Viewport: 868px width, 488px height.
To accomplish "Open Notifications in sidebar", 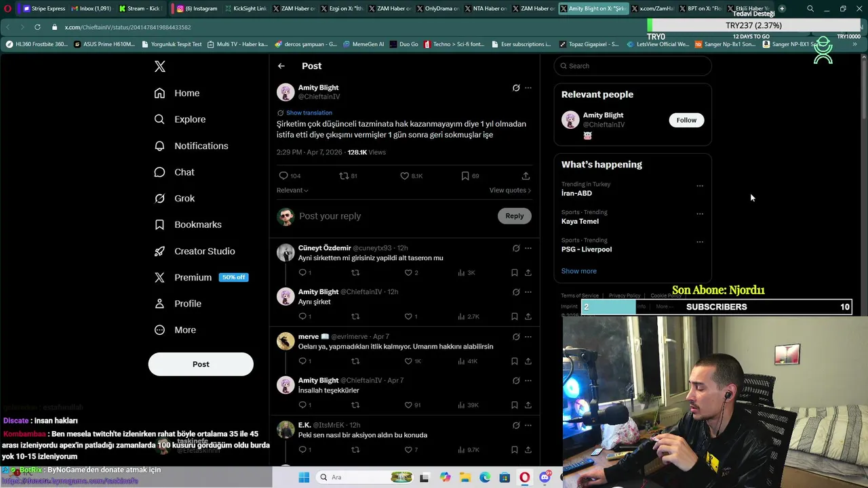I will [191, 146].
